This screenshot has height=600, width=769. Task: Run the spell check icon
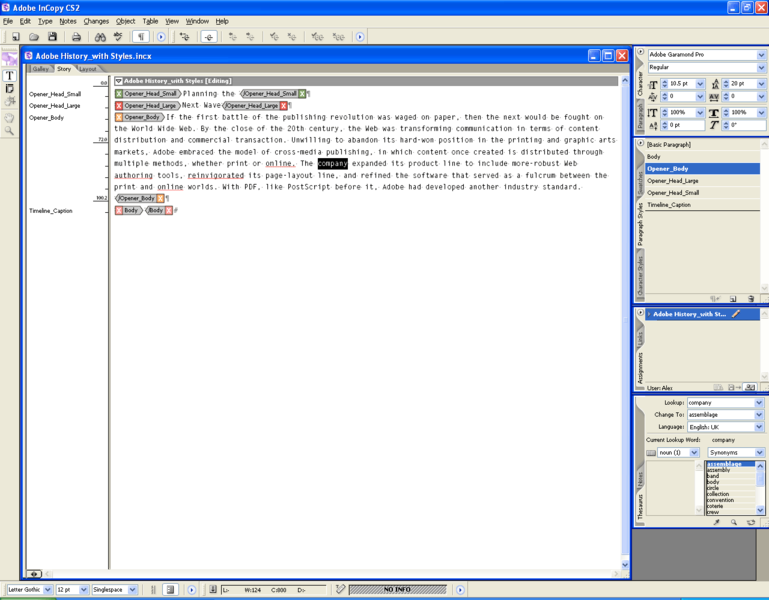click(x=118, y=36)
